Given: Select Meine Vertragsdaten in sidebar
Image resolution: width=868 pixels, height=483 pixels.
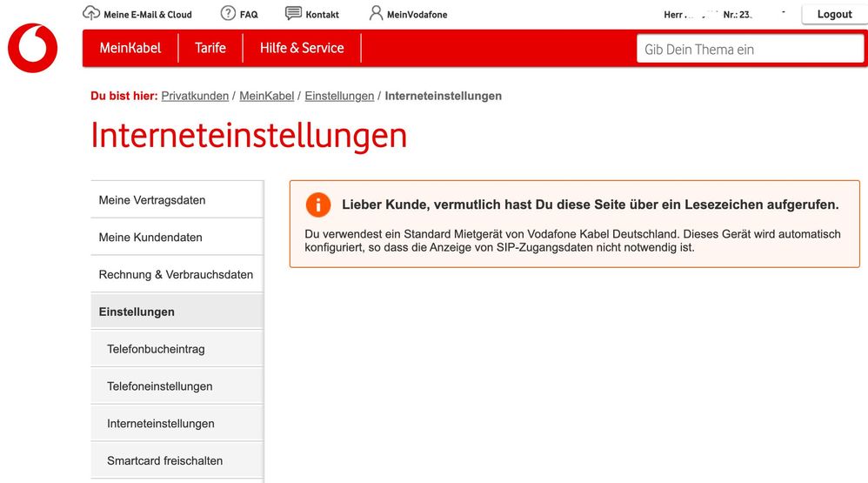Looking at the screenshot, I should (177, 200).
